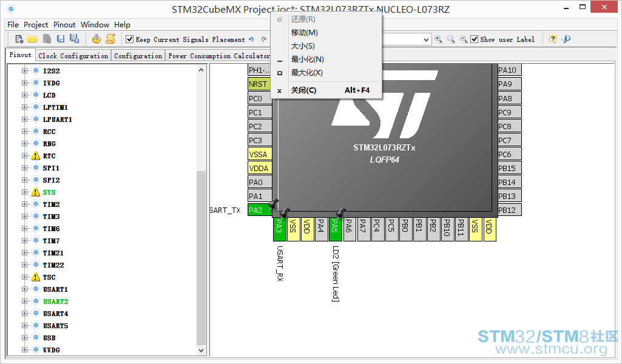Click the cube icon beside LCD
The height and width of the screenshot is (364, 622).
pos(36,95)
